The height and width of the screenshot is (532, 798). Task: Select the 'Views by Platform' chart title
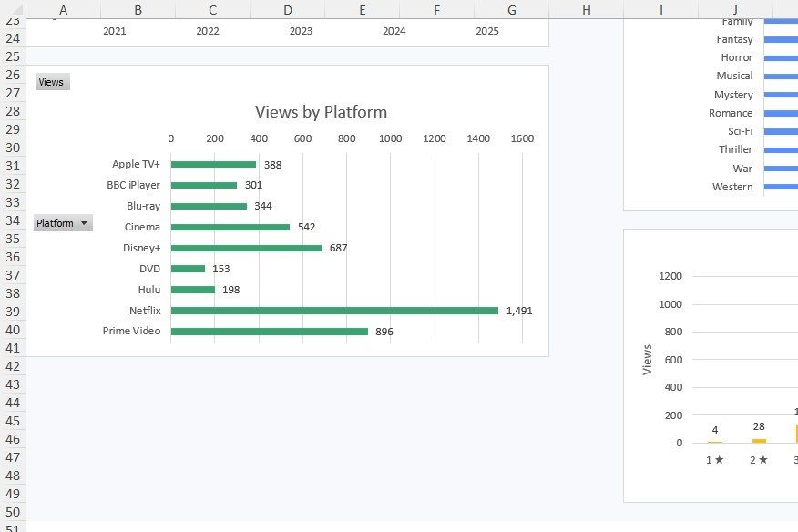coord(322,112)
